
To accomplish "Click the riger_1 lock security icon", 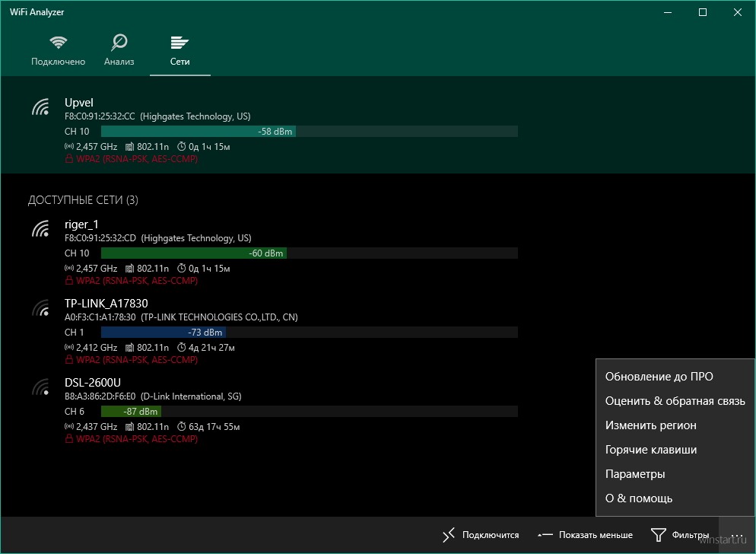I will point(69,280).
